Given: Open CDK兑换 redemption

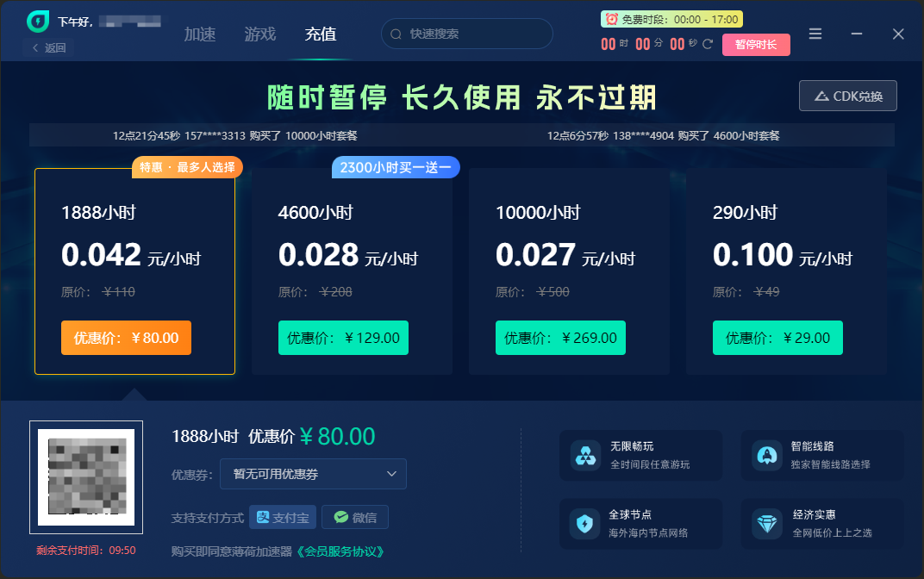Looking at the screenshot, I should 848,96.
